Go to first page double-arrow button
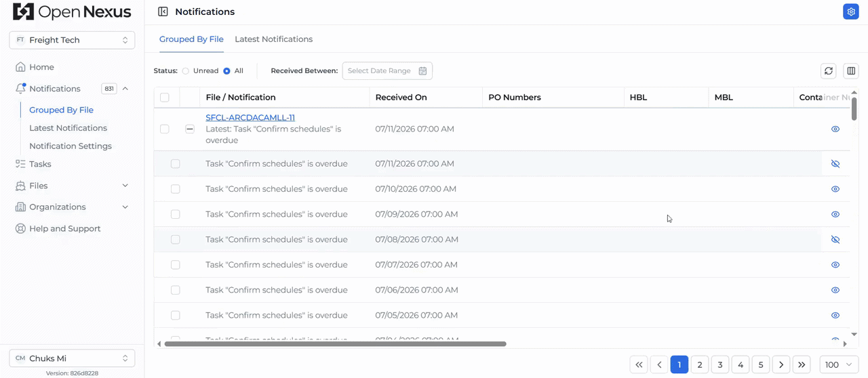This screenshot has width=868, height=378. pos(639,364)
